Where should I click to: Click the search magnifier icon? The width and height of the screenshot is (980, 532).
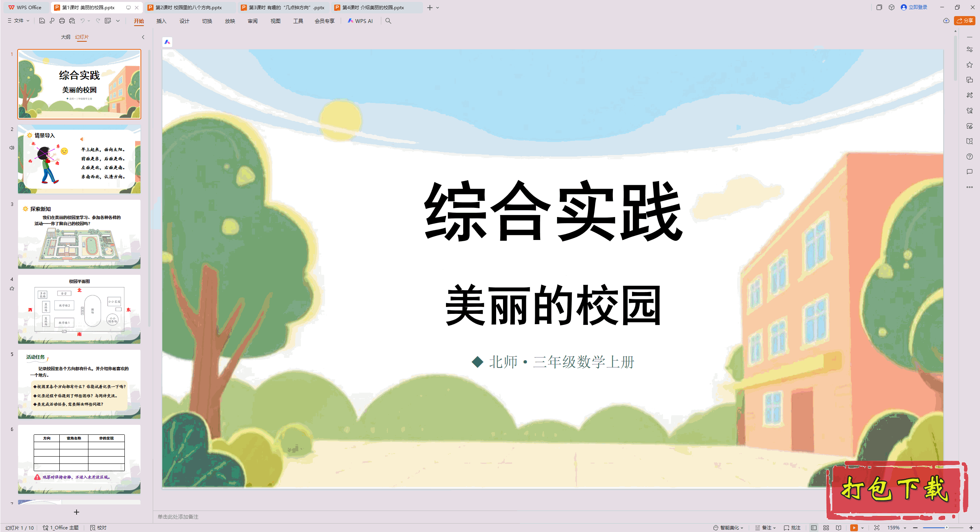[388, 21]
